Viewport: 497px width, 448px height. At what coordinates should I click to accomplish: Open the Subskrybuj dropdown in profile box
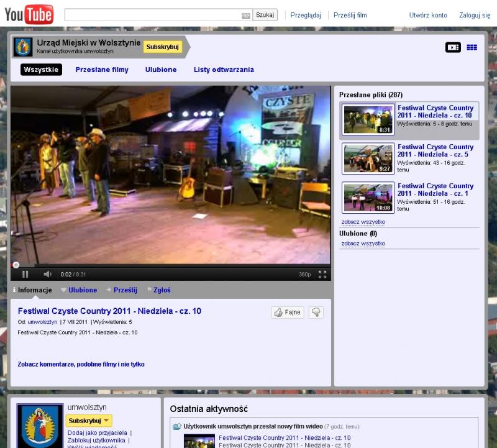[89, 421]
